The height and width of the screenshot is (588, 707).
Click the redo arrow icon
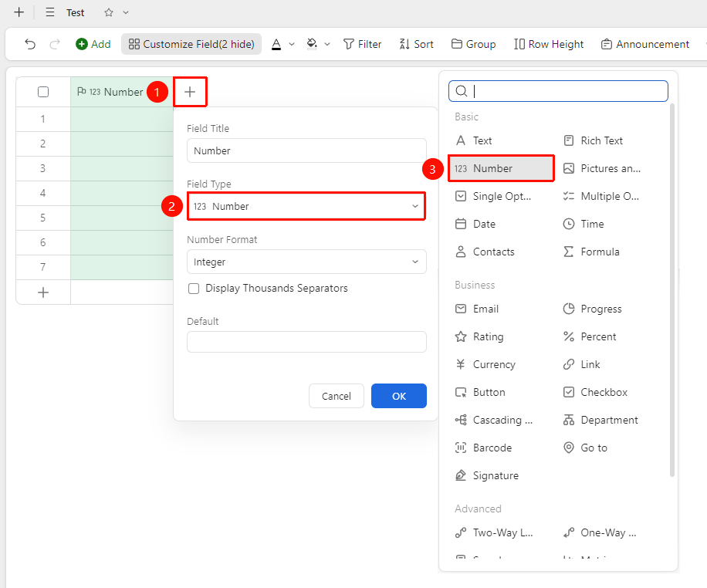pos(55,44)
